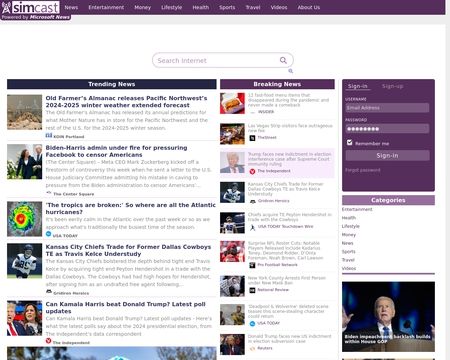Open the Lifestyle category link in Categories

(x=351, y=226)
